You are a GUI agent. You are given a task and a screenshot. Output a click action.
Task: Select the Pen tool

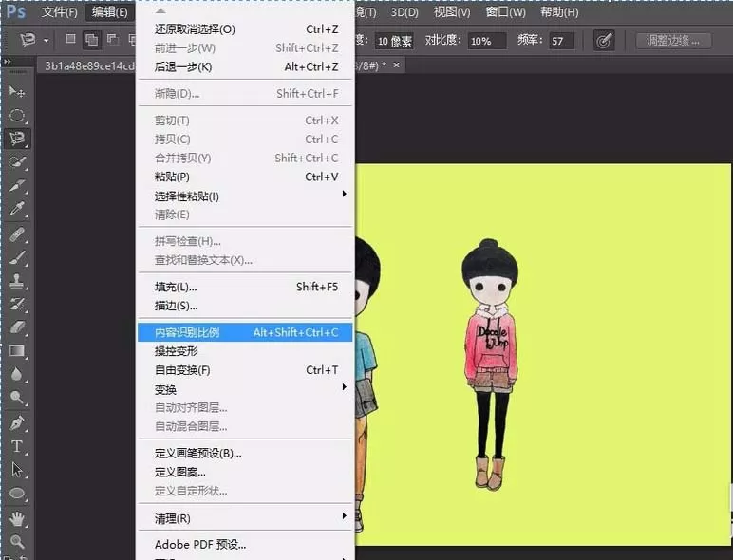point(17,423)
